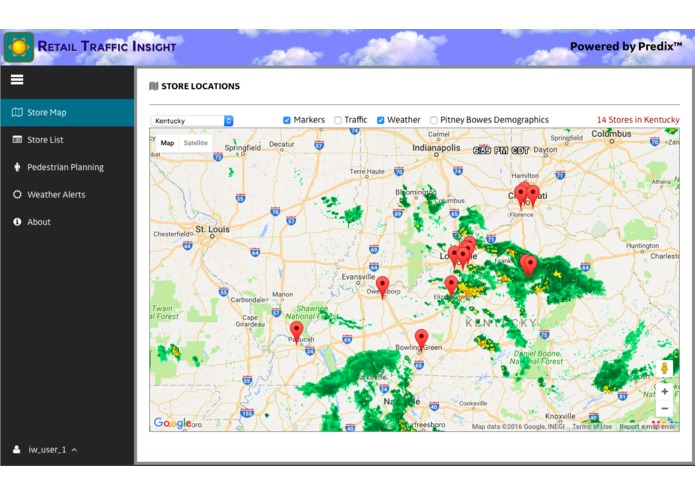Open Street View pegman on map
Viewport: 695px width, 494px height.
tap(664, 368)
